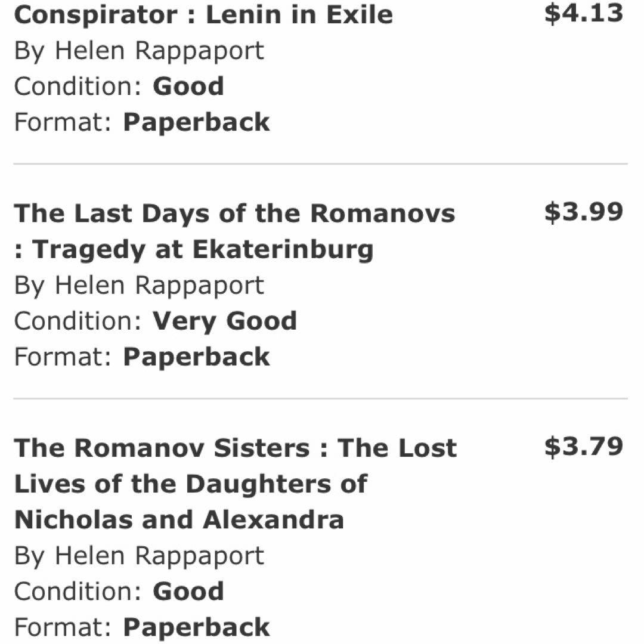Click Paperback format for Last Days of the Romanovs
Screen dimensions: 644x644
coord(196,357)
